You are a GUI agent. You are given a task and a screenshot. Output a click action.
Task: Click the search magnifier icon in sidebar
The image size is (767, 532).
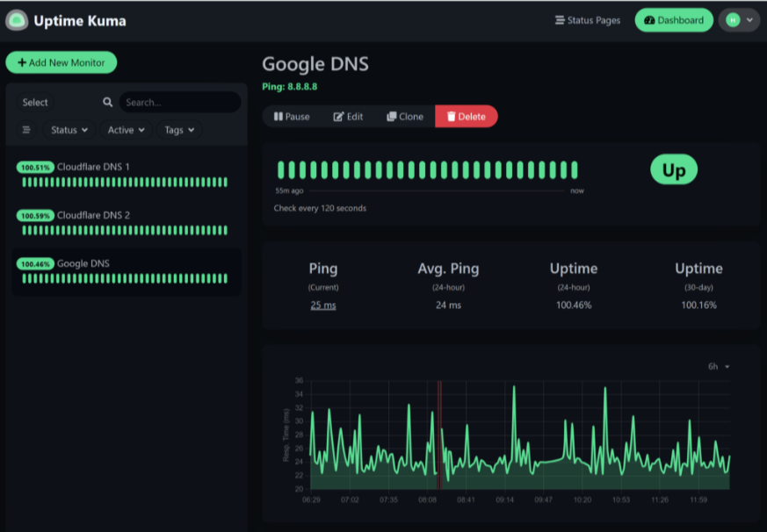point(108,102)
